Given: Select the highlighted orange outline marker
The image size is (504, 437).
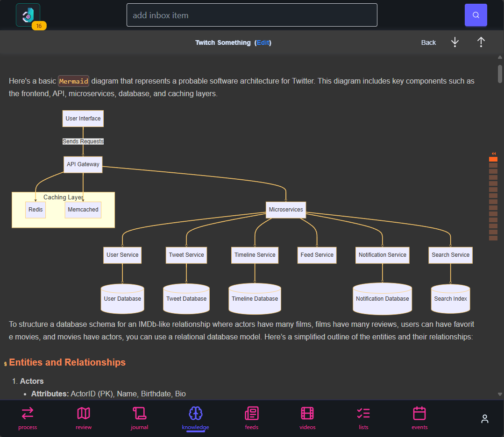Looking at the screenshot, I should click(493, 159).
